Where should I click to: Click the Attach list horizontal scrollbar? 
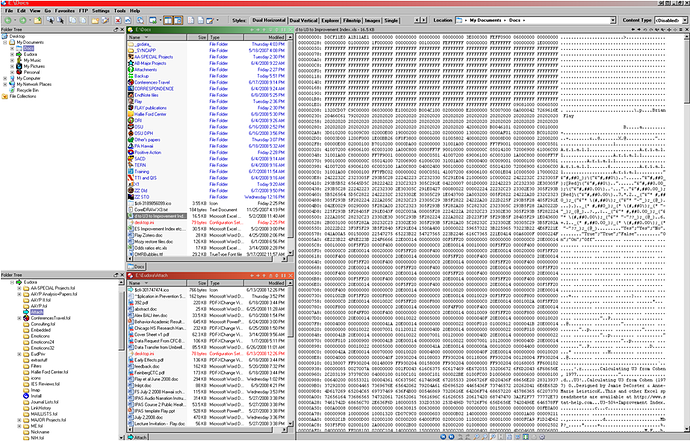(x=208, y=430)
